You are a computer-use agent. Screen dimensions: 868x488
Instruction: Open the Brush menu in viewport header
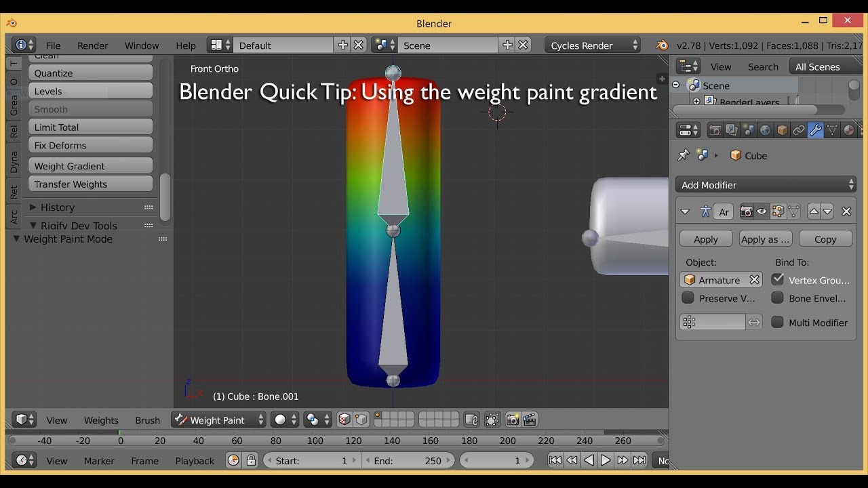147,420
